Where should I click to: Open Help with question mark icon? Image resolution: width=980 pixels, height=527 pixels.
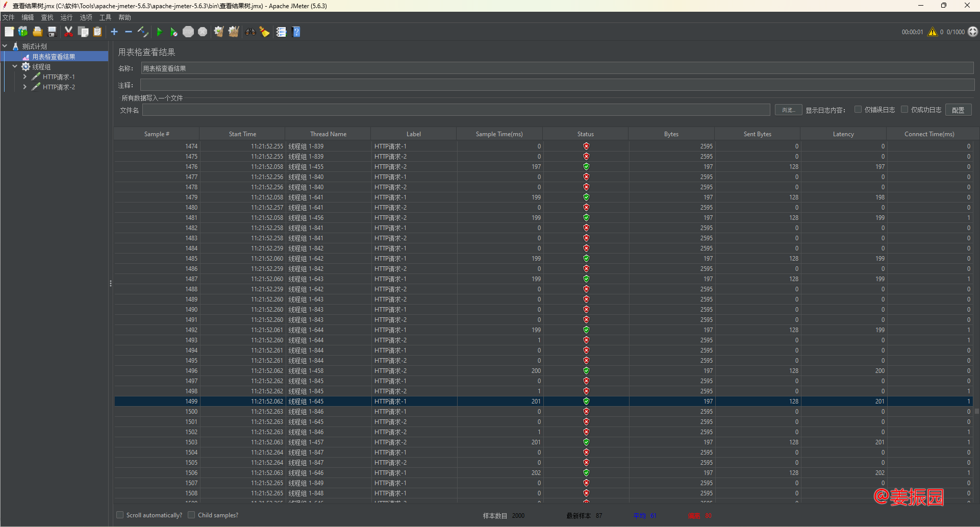coord(296,32)
